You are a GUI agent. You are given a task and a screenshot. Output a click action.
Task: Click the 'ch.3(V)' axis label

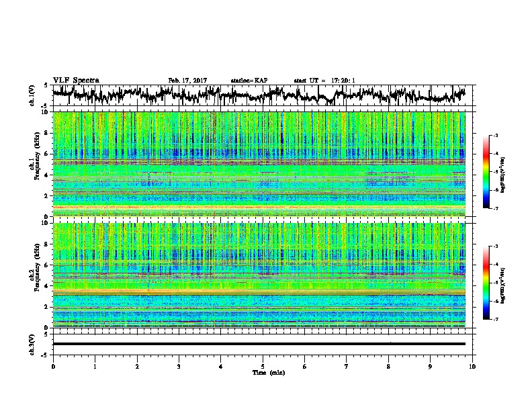coord(32,345)
